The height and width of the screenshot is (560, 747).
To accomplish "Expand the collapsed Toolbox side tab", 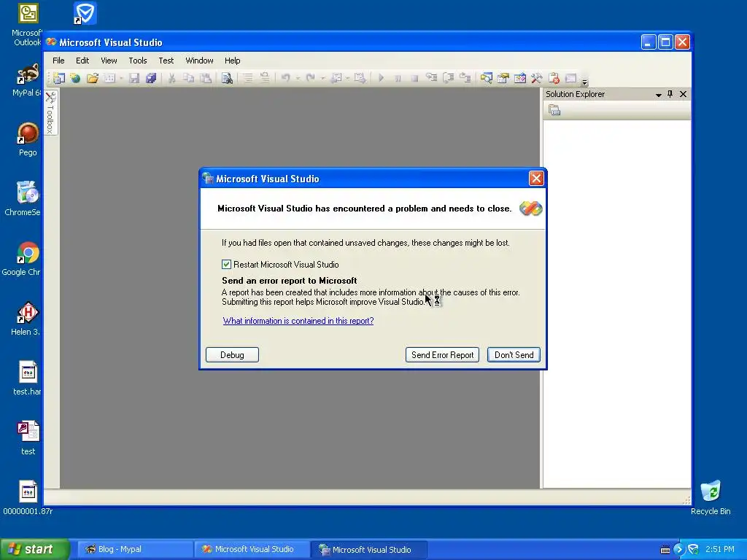I will click(x=51, y=112).
